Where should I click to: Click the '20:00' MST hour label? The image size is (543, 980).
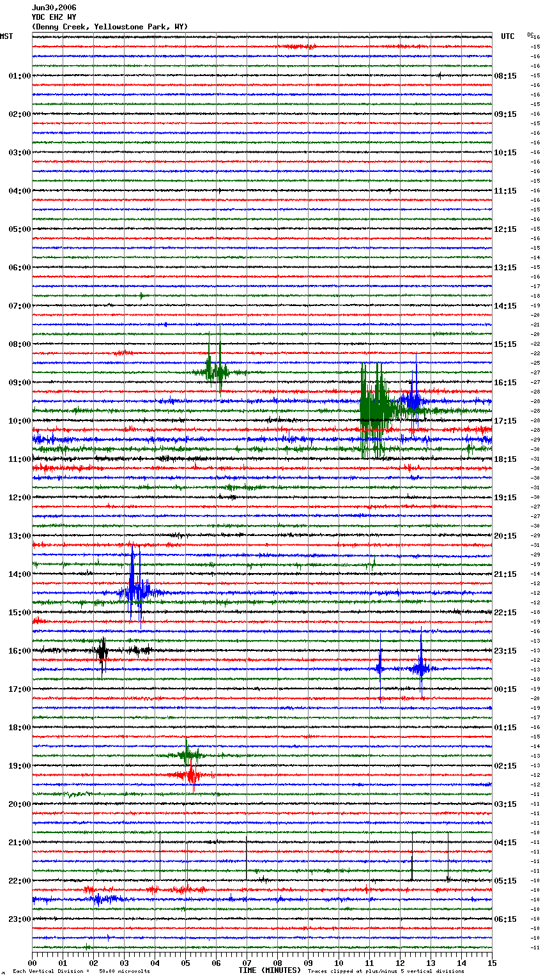coord(19,804)
